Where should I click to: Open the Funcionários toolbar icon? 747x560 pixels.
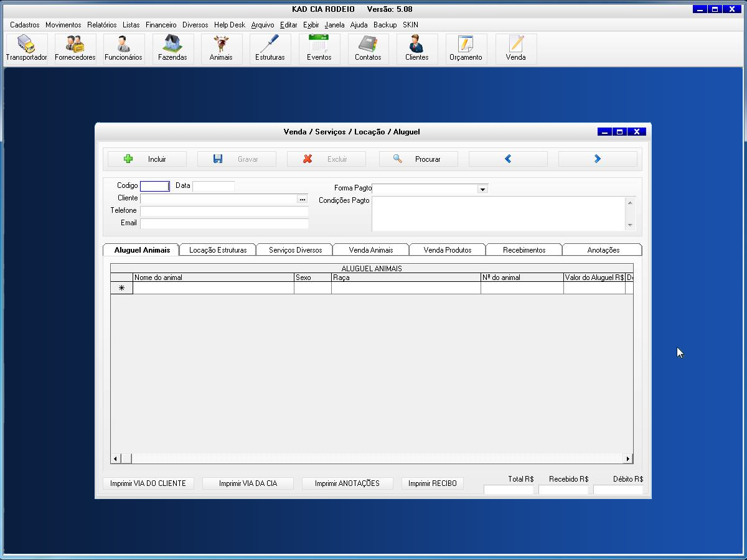[124, 49]
